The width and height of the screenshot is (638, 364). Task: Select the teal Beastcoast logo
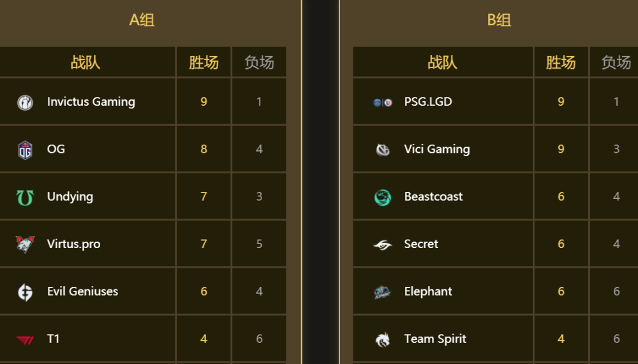point(382,198)
